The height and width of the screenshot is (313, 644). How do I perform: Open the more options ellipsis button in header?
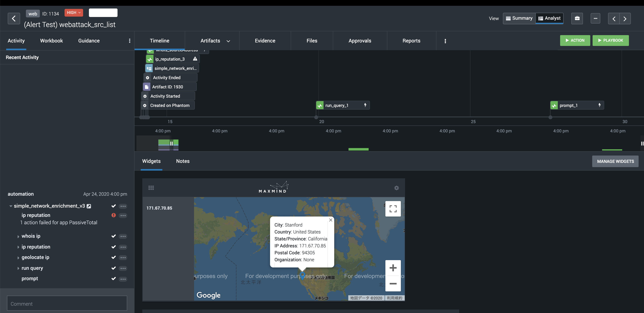click(x=595, y=19)
